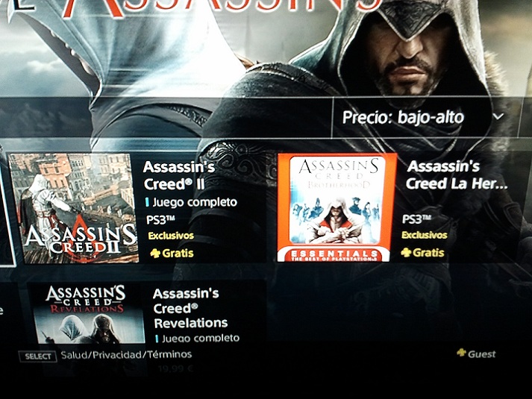Open the Assassin's Creed Revelations title link
This screenshot has width=532, height=399.
pos(190,308)
